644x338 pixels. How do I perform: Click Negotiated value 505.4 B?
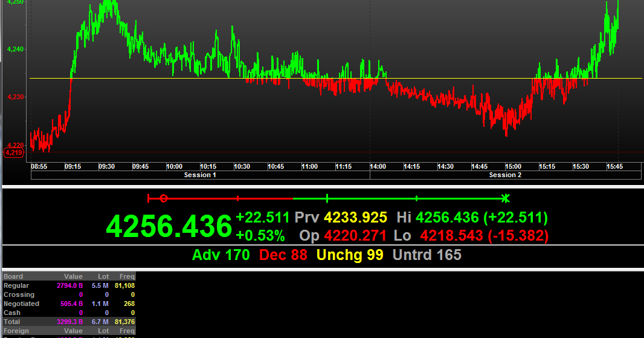(x=71, y=304)
